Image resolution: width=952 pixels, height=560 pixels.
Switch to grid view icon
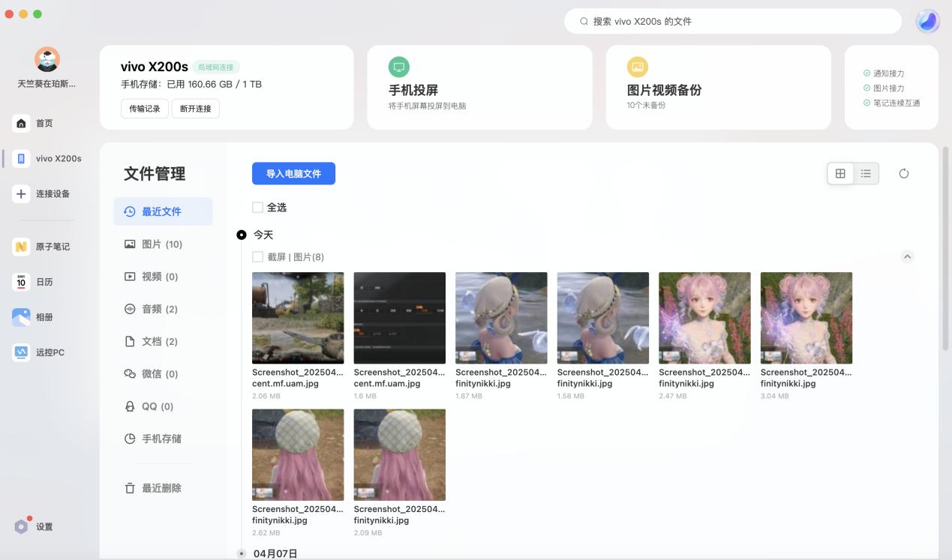click(x=840, y=174)
